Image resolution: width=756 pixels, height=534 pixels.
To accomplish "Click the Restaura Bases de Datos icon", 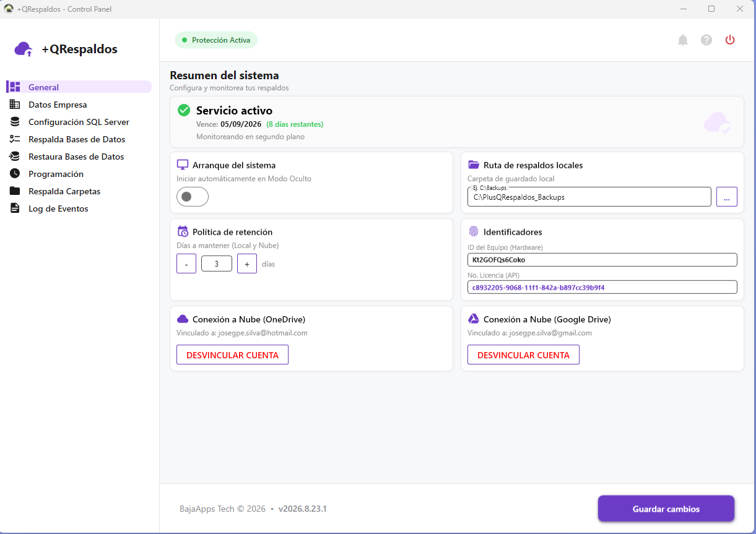I will click(x=15, y=157).
